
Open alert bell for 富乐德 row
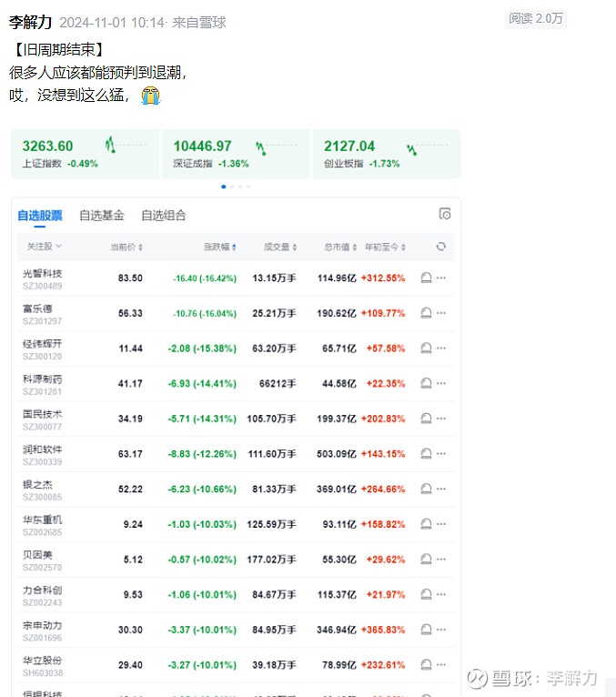426,313
